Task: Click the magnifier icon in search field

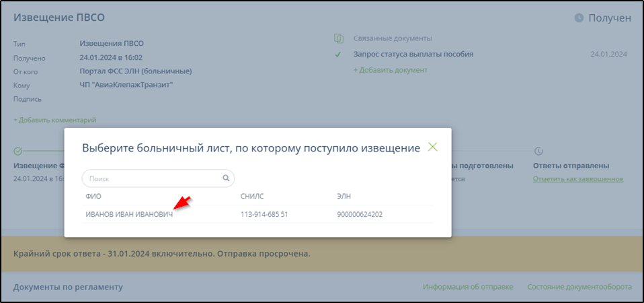Action: [x=226, y=178]
